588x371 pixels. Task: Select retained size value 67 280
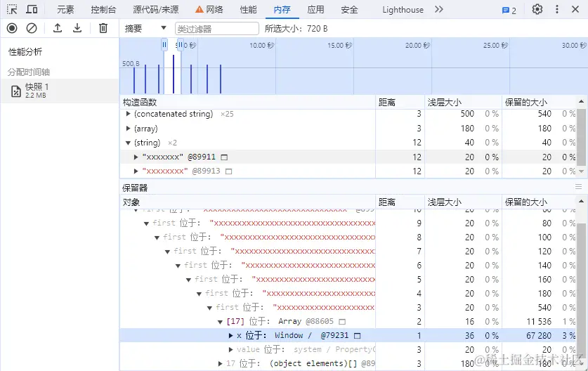pos(539,336)
